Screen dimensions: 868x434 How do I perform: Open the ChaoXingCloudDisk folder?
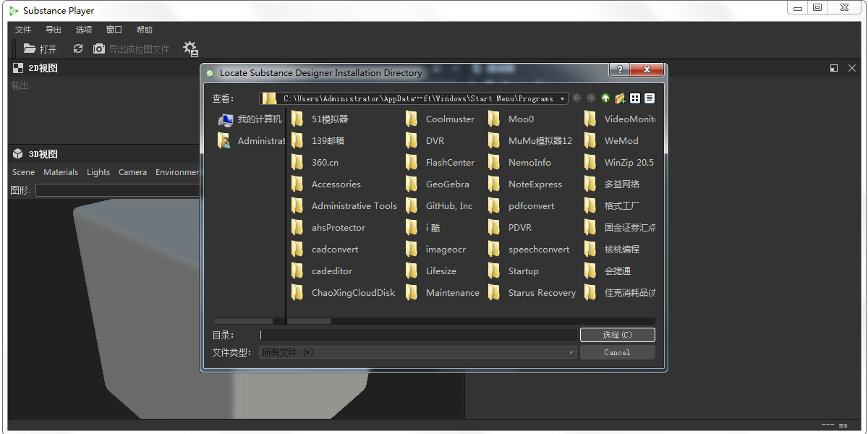(344, 293)
